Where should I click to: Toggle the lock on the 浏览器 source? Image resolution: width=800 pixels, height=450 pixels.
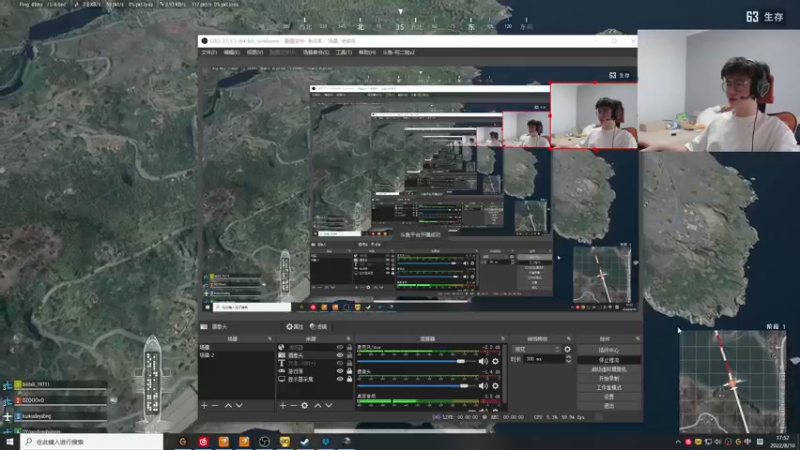[x=349, y=347]
